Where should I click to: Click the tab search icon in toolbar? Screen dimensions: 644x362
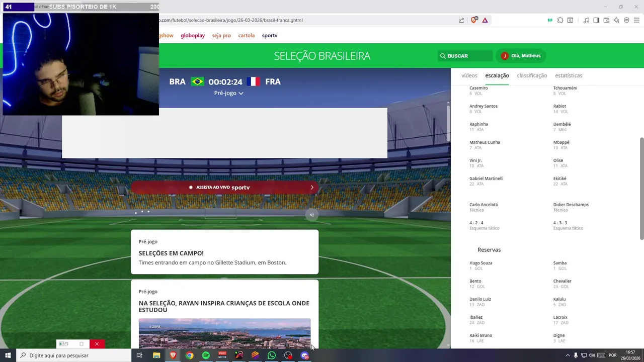(570, 20)
